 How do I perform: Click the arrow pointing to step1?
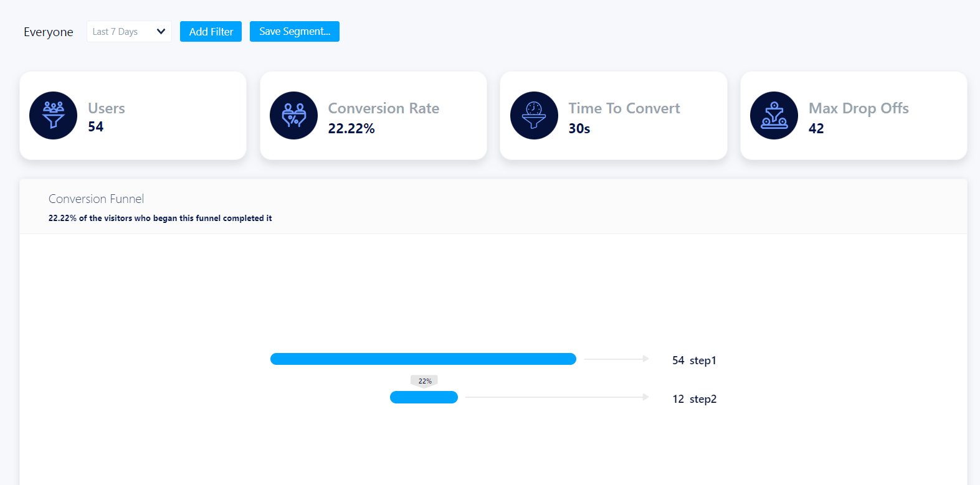[617, 359]
